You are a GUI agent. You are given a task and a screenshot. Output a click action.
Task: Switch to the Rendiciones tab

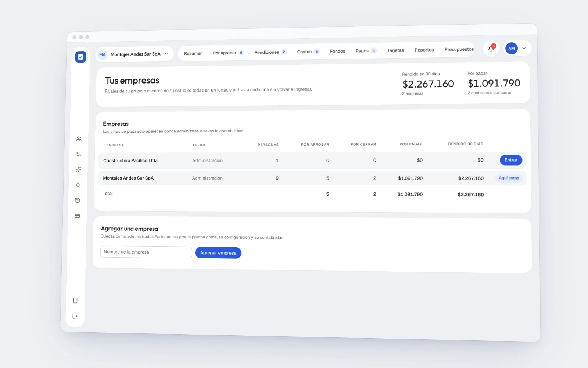point(270,52)
